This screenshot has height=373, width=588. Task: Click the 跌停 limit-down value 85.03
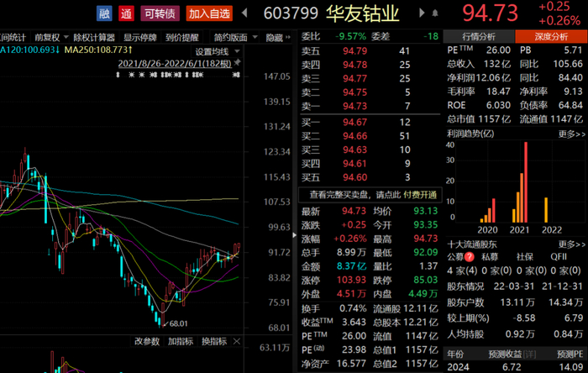coord(426,281)
